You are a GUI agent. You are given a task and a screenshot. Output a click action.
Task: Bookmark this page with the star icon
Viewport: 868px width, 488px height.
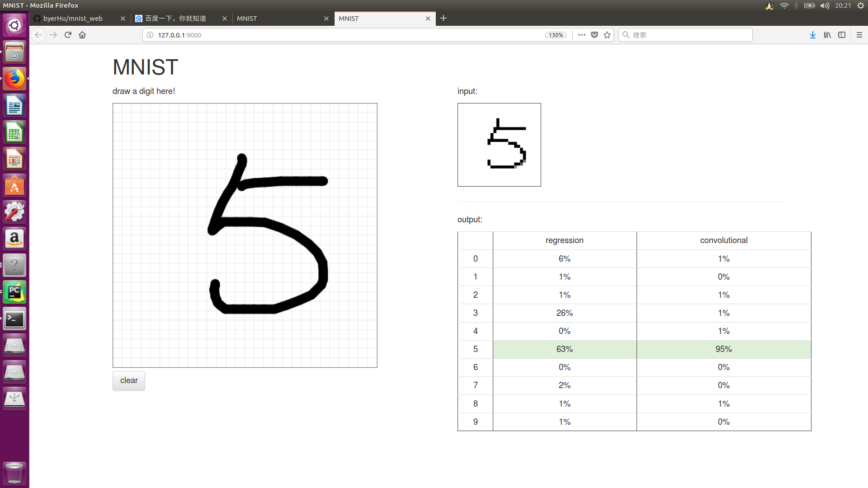coord(607,35)
